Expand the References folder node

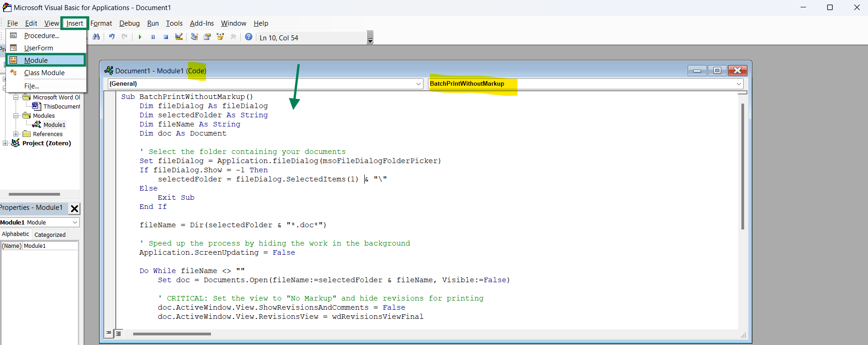click(x=16, y=134)
